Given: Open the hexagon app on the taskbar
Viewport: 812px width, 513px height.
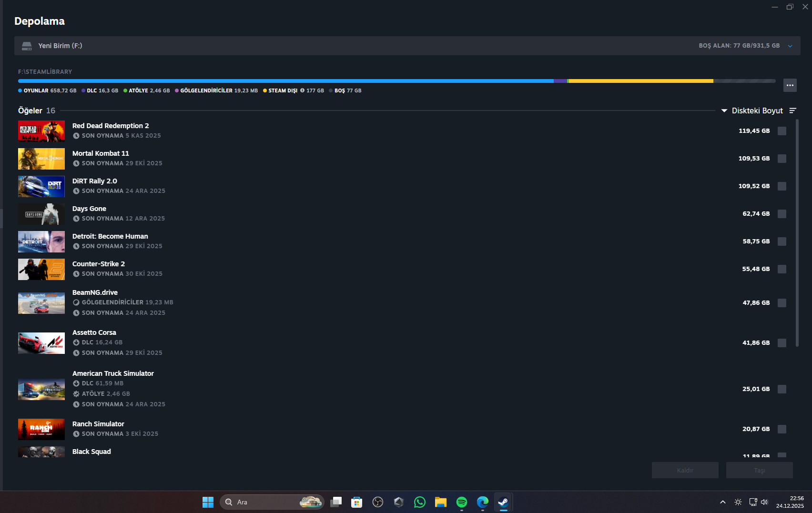Looking at the screenshot, I should pos(399,502).
